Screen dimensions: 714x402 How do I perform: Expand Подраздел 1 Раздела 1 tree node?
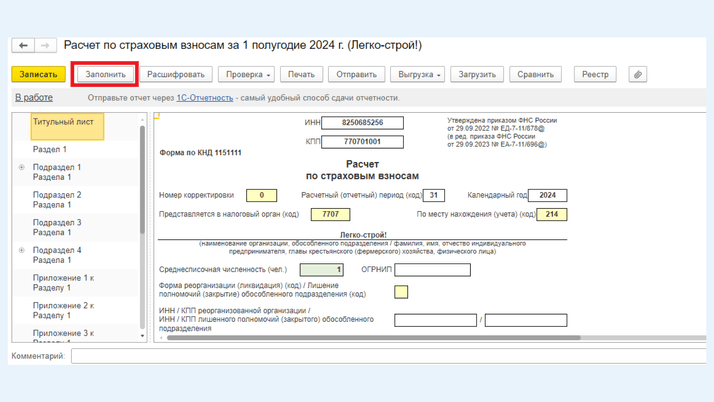click(22, 167)
